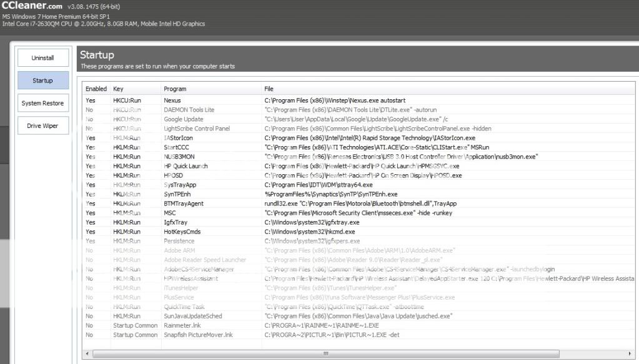Select the DAEMON Tools Lite startup row
The image size is (639, 364).
(189, 109)
